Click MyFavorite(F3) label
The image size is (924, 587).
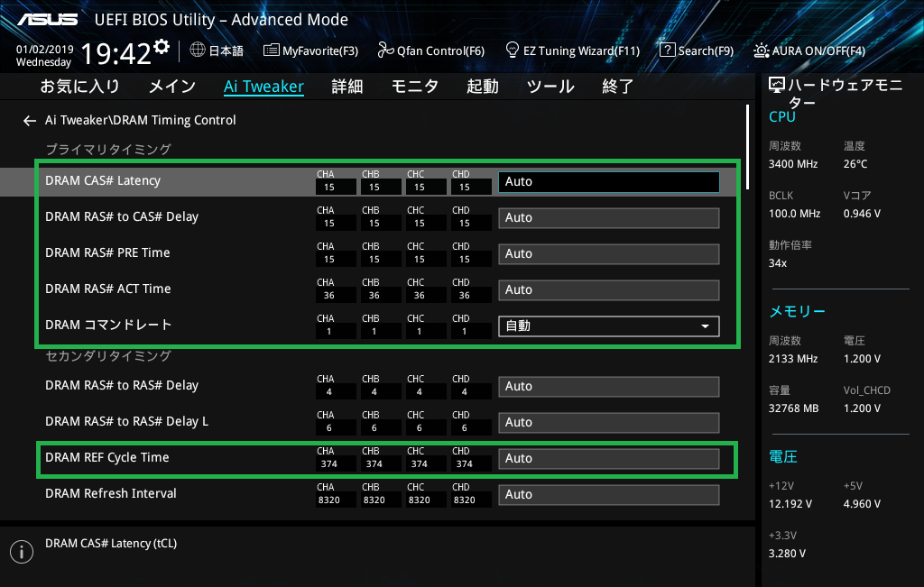pyautogui.click(x=320, y=50)
